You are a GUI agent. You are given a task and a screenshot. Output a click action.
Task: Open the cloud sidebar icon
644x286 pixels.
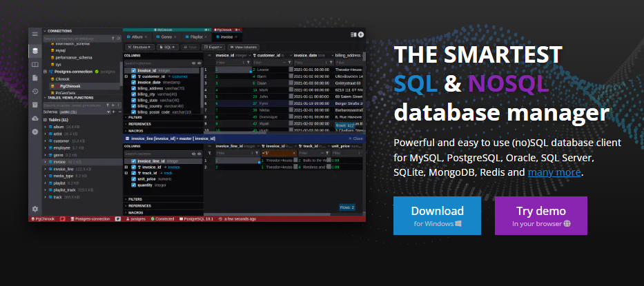[x=35, y=118]
